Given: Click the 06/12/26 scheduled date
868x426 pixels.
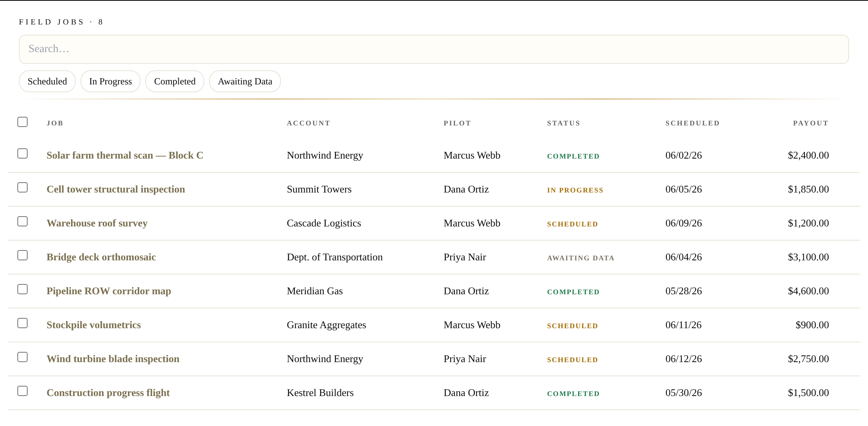Looking at the screenshot, I should [684, 359].
